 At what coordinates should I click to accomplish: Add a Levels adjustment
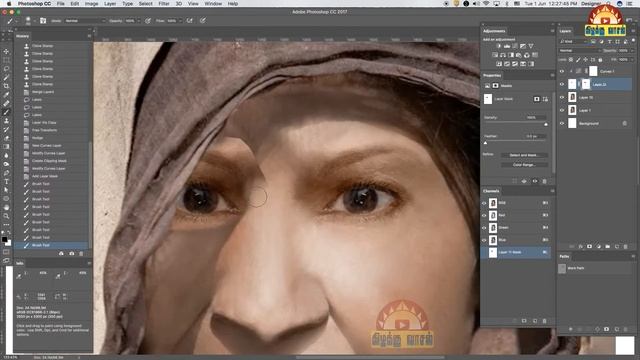(507, 46)
